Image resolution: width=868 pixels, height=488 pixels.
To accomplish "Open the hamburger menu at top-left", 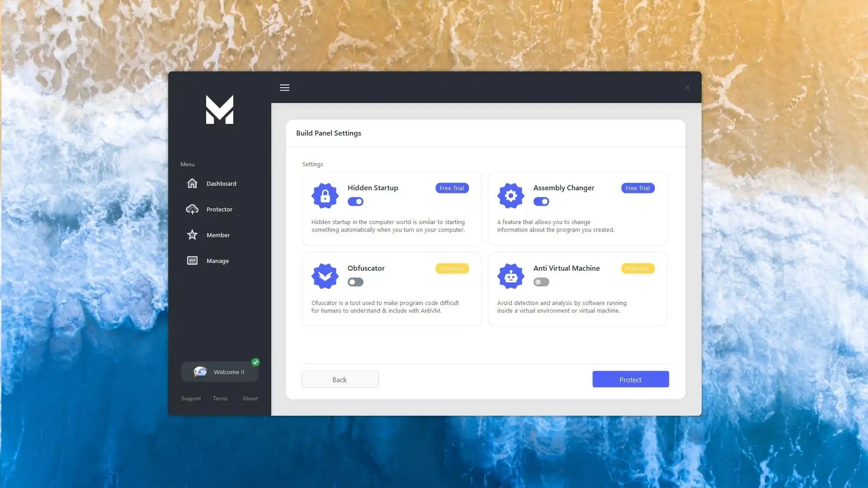I will click(284, 87).
